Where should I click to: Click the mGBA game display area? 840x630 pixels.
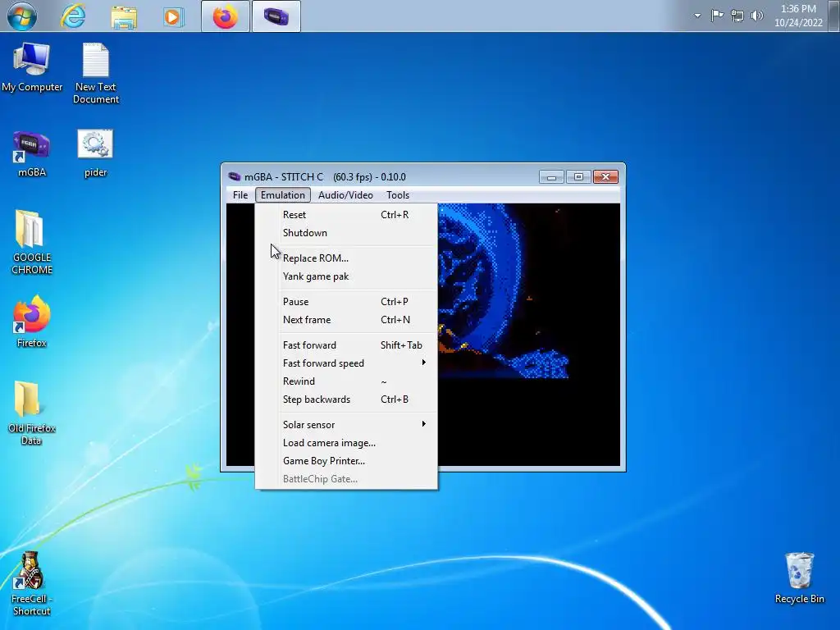pos(529,335)
